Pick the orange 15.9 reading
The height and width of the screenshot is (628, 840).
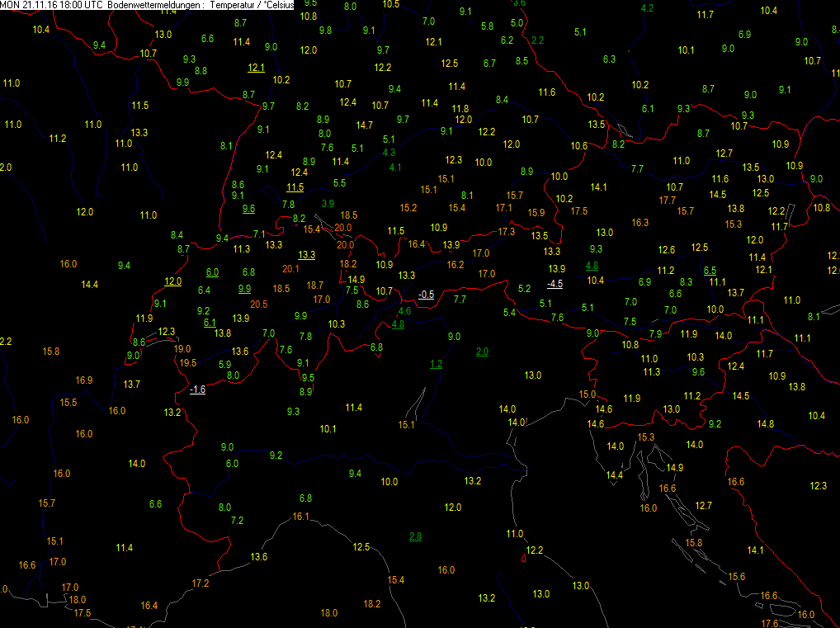click(536, 213)
